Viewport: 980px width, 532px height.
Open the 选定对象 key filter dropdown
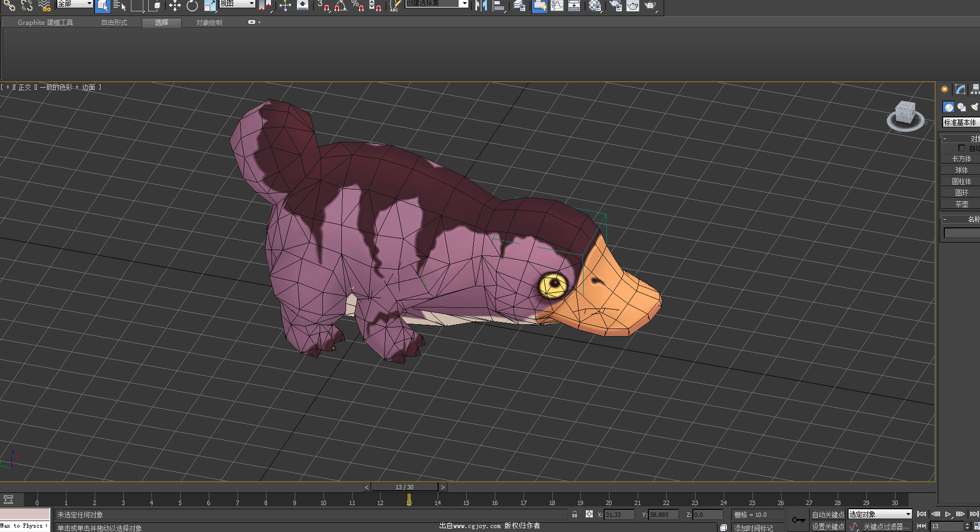[880, 514]
